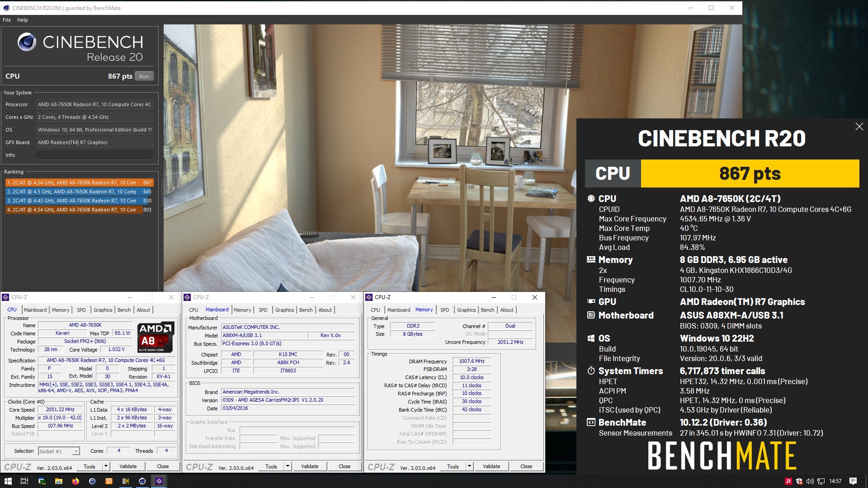Switch to Cinebench via its taskbar icon

click(142, 481)
